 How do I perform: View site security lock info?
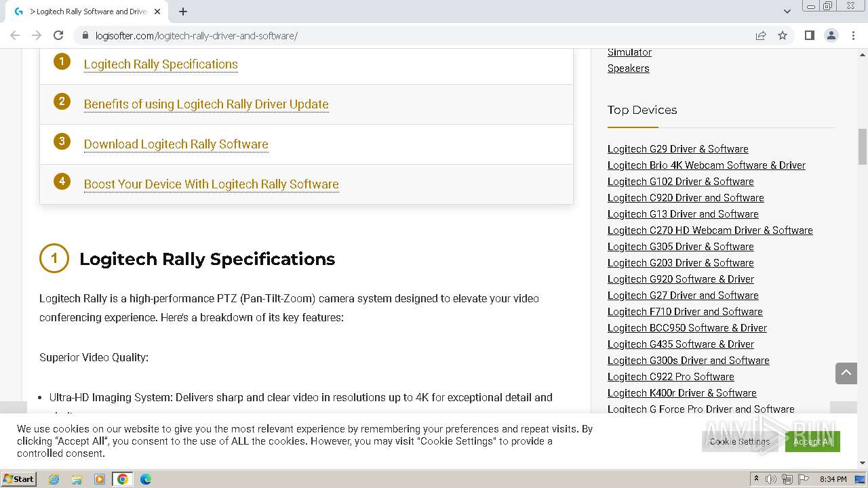point(85,35)
